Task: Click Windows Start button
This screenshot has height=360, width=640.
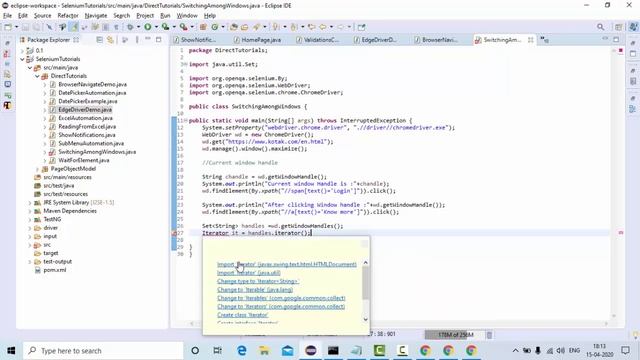Action: coord(11,350)
